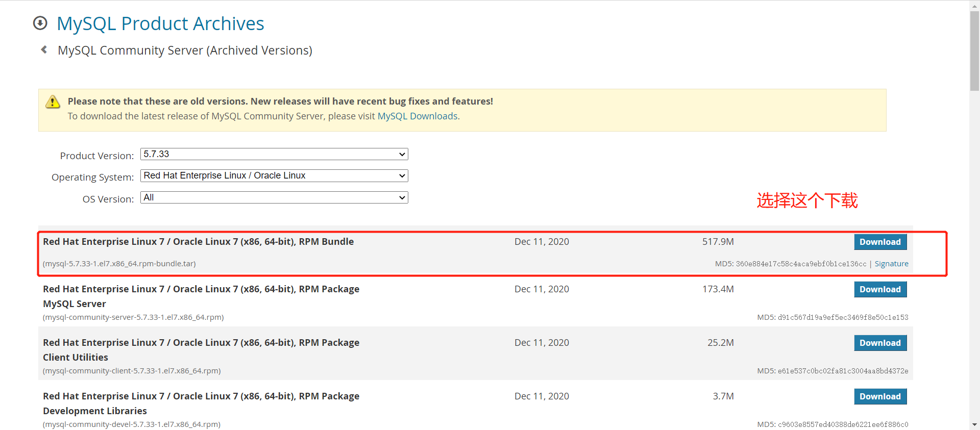
Task: Click the filename mysql-5.7.33-1.el7.x86_64.rpm-bundle.tar
Action: pyautogui.click(x=119, y=264)
